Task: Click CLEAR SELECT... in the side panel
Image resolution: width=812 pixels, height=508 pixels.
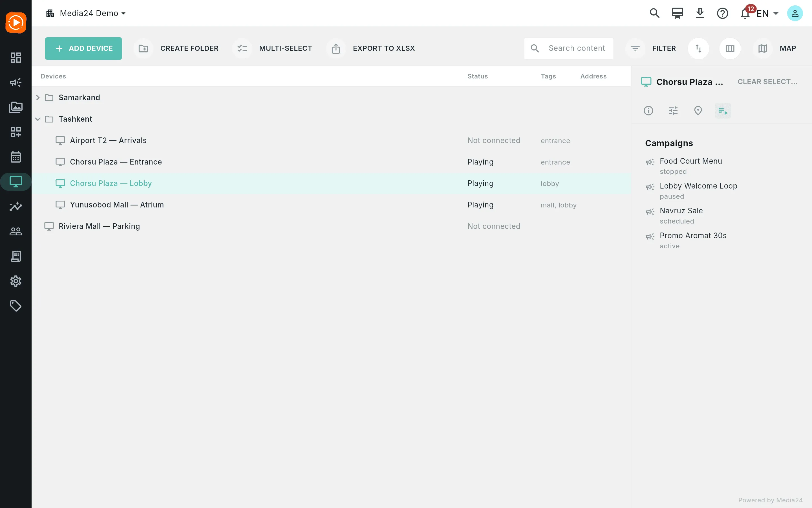Action: (x=767, y=82)
